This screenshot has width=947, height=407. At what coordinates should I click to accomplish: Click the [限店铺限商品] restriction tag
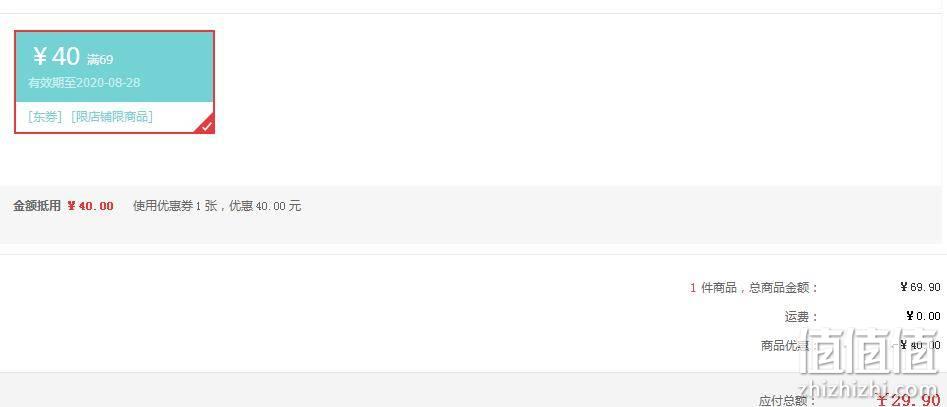112,117
